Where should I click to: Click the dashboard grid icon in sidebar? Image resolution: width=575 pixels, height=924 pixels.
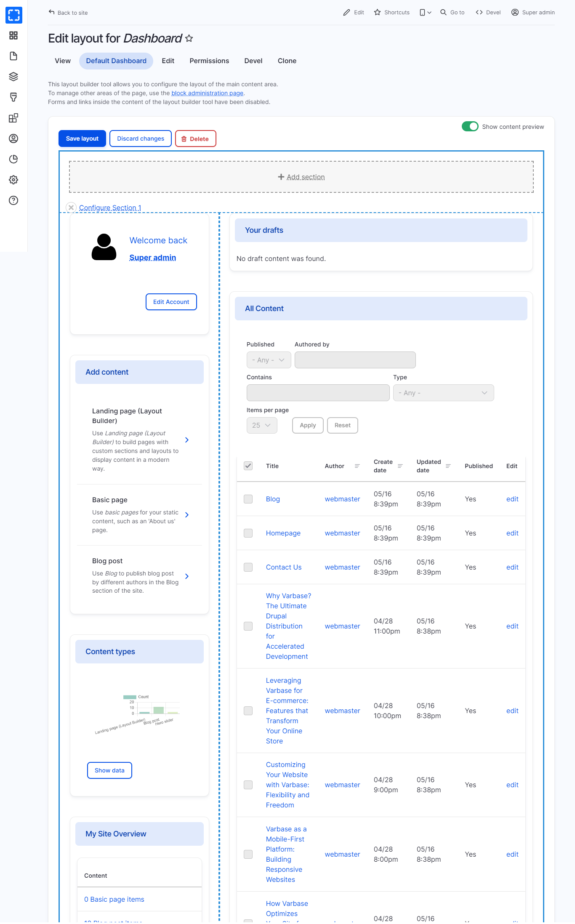tap(13, 35)
